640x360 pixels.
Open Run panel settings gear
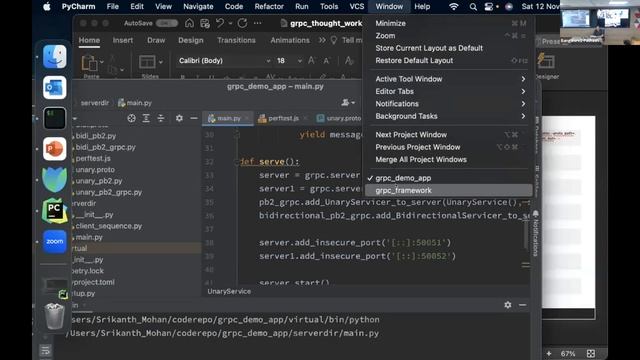point(508,305)
